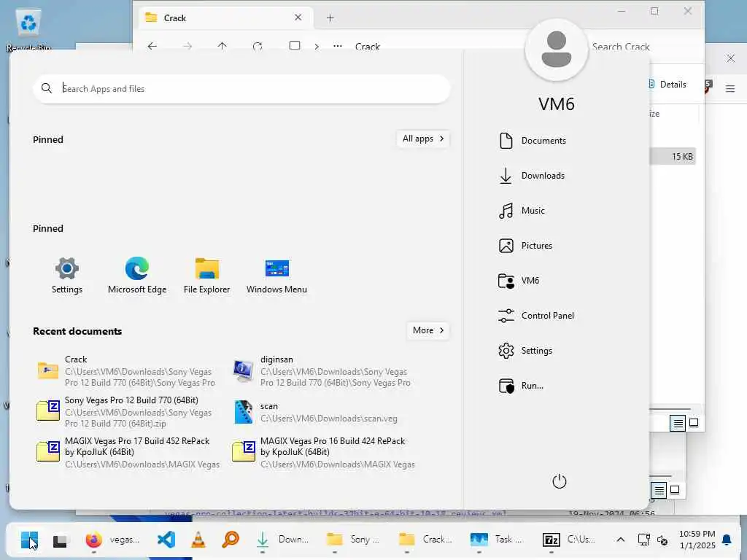
Task: Open Task View on the taskbar
Action: (x=60, y=540)
